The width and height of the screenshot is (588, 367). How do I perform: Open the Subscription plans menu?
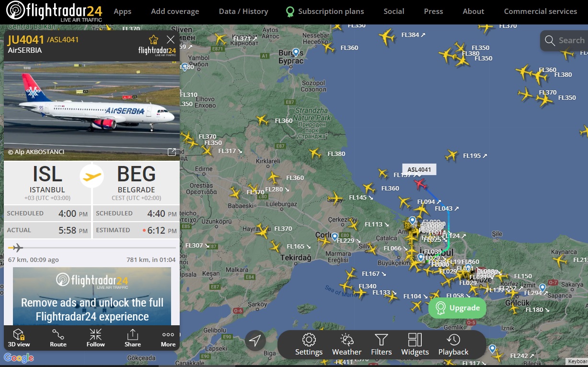(x=324, y=11)
